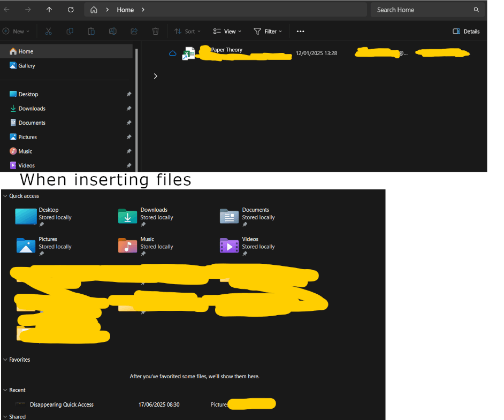Click the Copy icon in the toolbar
Image resolution: width=504 pixels, height=420 pixels.
tap(70, 31)
